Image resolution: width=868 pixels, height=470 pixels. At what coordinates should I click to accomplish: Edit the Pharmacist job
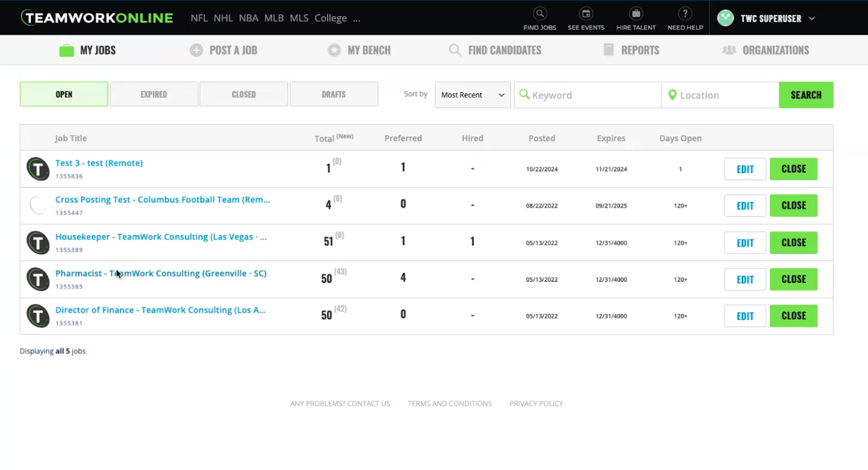pyautogui.click(x=745, y=280)
